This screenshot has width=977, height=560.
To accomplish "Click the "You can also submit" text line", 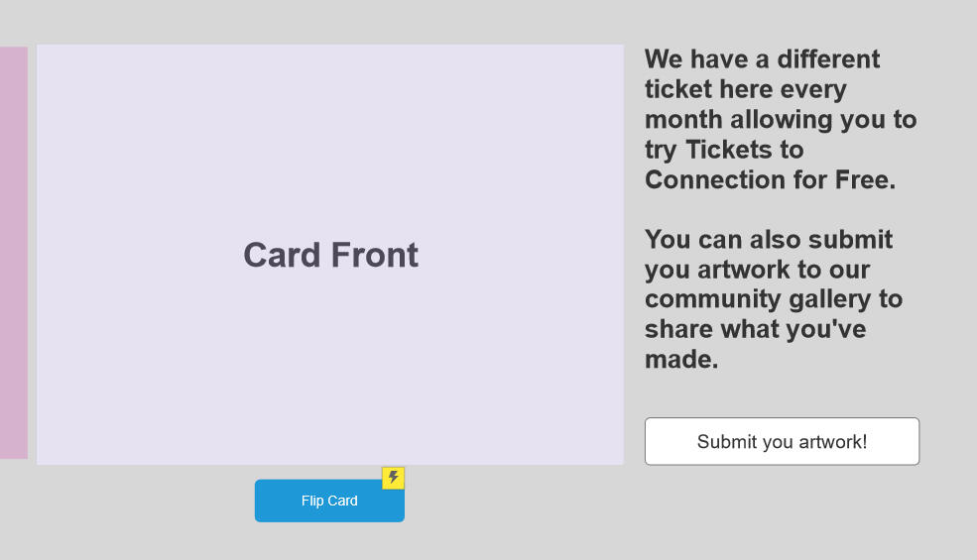I will coord(768,239).
